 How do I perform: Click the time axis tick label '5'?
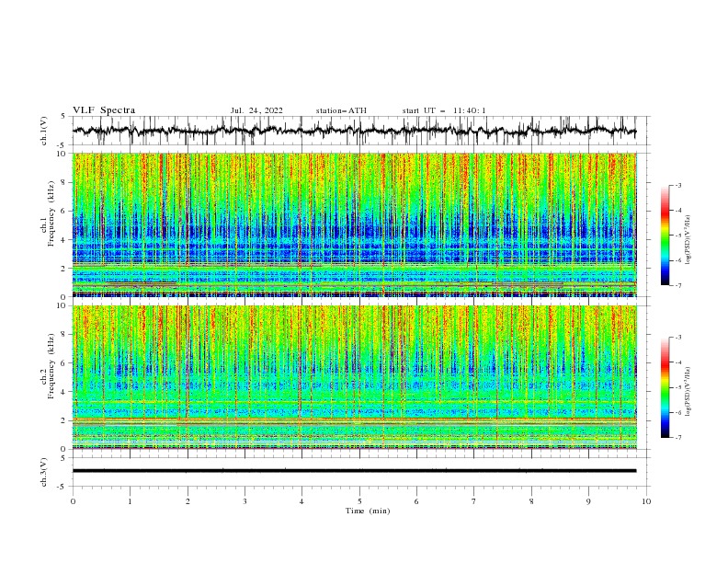tap(359, 501)
